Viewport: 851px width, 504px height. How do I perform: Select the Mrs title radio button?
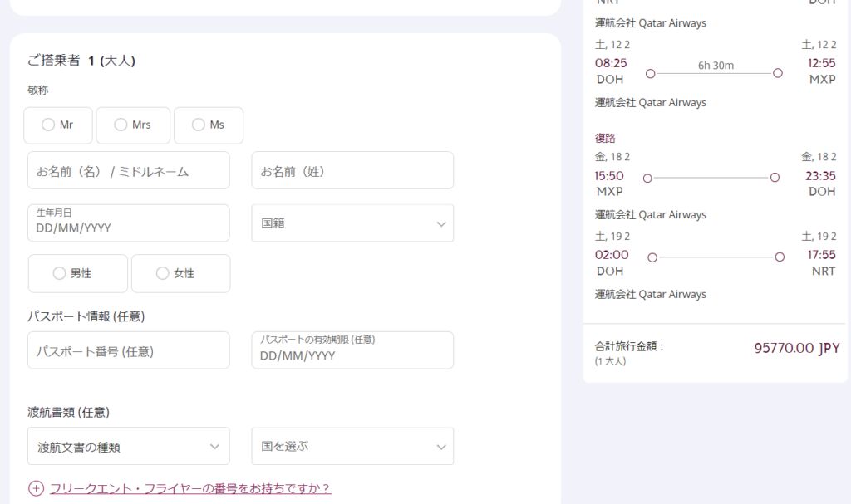pyautogui.click(x=121, y=125)
